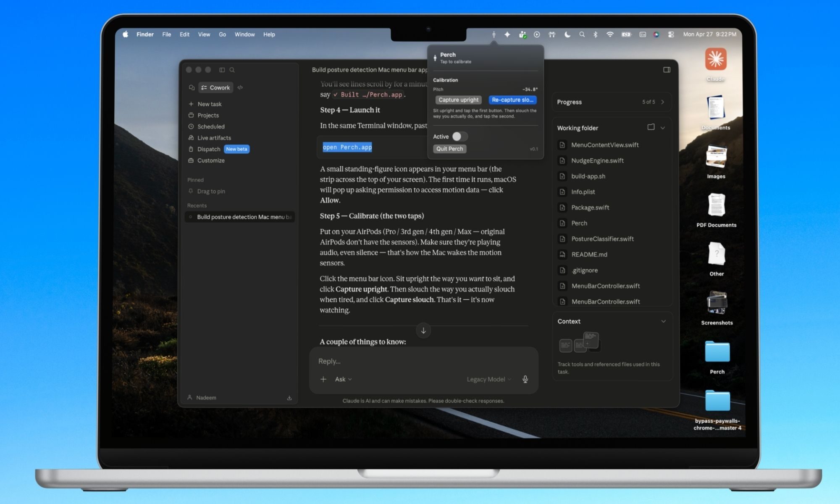
Task: Click the search icon in Claude sidebar
Action: 232,70
